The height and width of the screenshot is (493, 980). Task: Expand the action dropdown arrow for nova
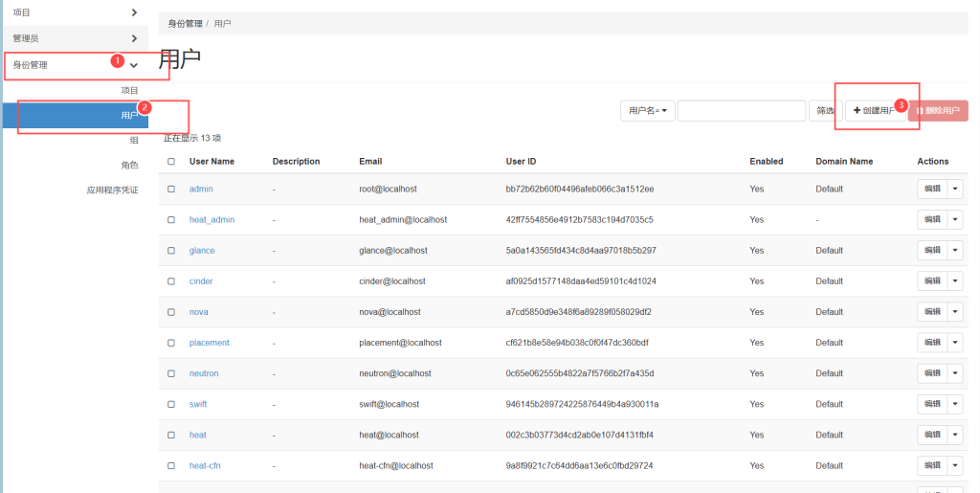(x=955, y=312)
